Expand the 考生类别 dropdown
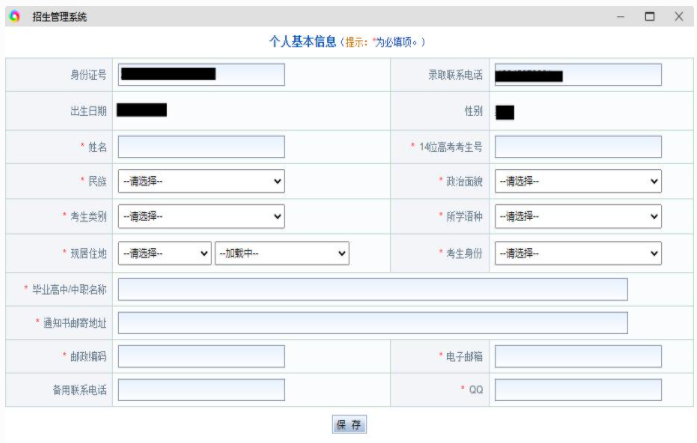This screenshot has height=443, width=697. click(x=201, y=216)
